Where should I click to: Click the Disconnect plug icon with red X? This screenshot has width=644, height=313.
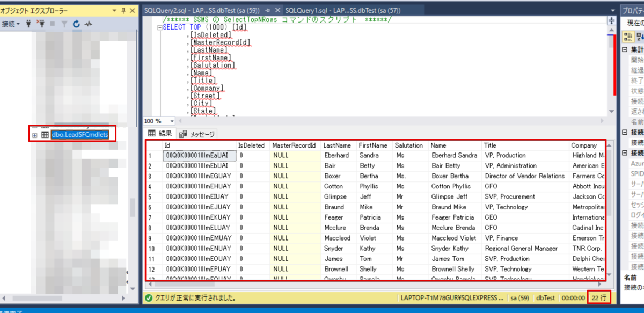pos(40,24)
